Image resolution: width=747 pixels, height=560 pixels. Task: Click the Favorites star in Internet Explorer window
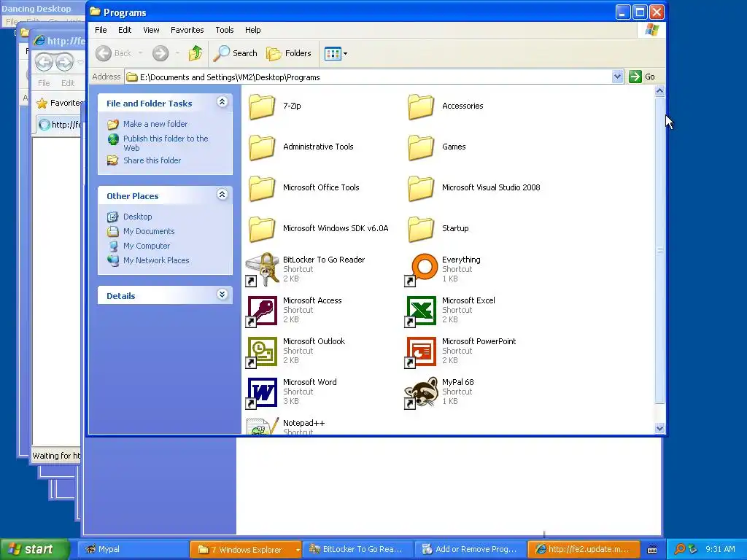(42, 103)
